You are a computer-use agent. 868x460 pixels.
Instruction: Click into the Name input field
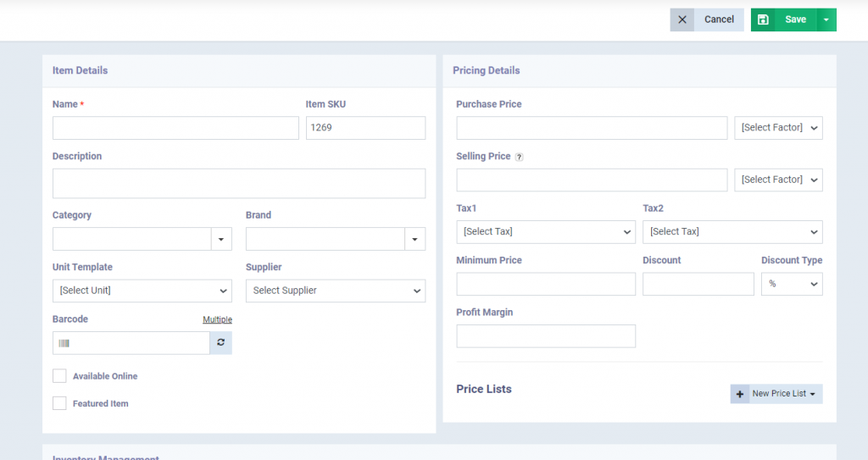[x=175, y=128]
